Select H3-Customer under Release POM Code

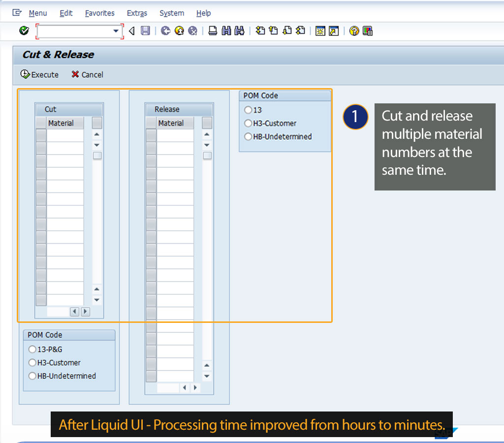tap(248, 124)
